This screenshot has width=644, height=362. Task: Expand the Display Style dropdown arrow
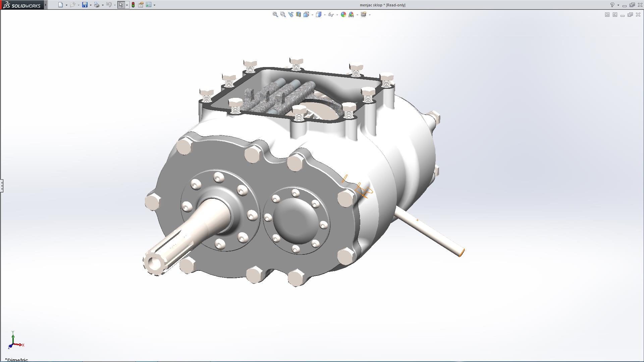tap(325, 15)
